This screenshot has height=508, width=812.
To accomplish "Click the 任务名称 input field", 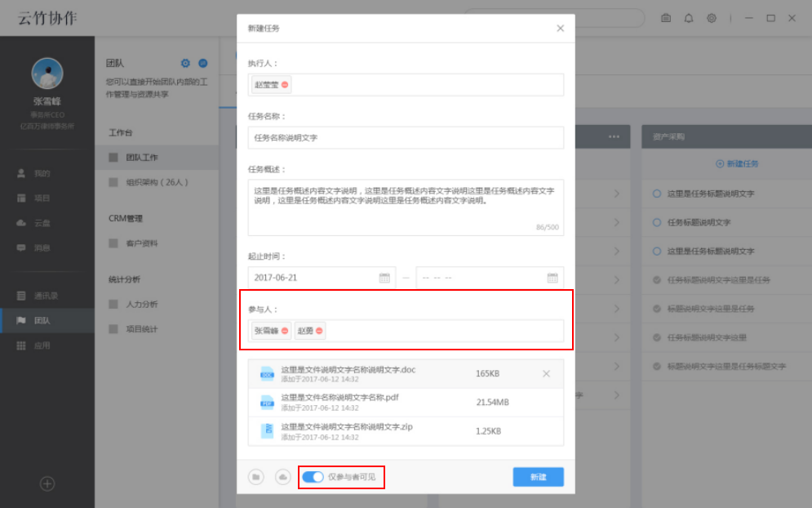I will pos(405,137).
